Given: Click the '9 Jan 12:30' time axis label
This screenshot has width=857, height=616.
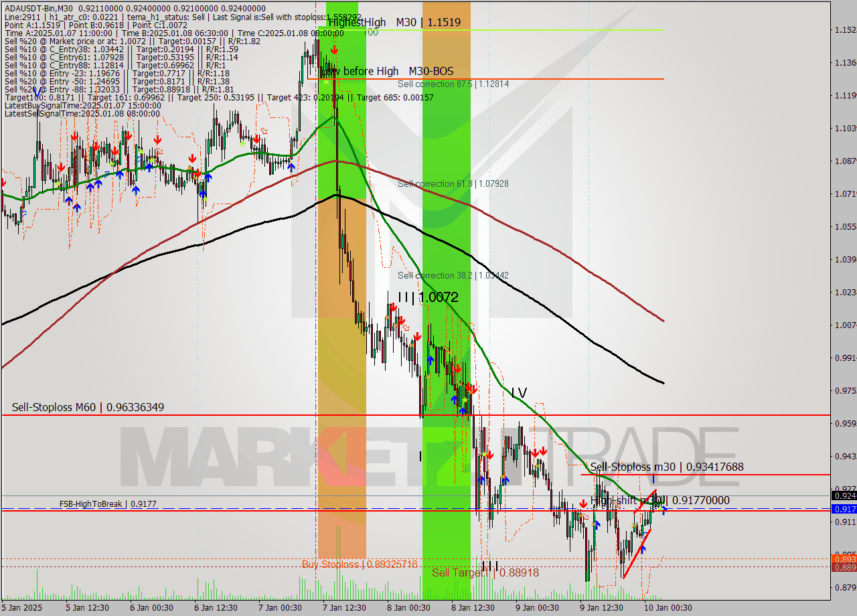Looking at the screenshot, I should pos(601,608).
